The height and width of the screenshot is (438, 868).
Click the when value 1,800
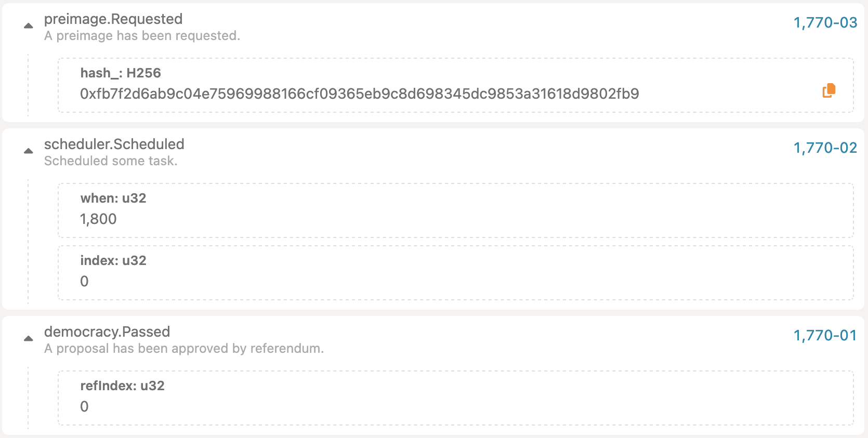[x=98, y=219]
